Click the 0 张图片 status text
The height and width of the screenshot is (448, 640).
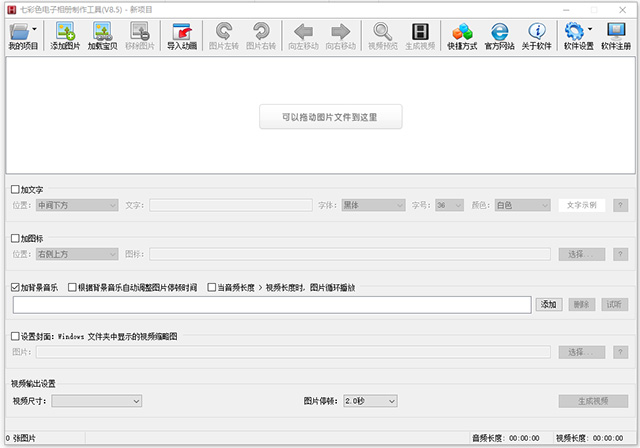[21, 438]
